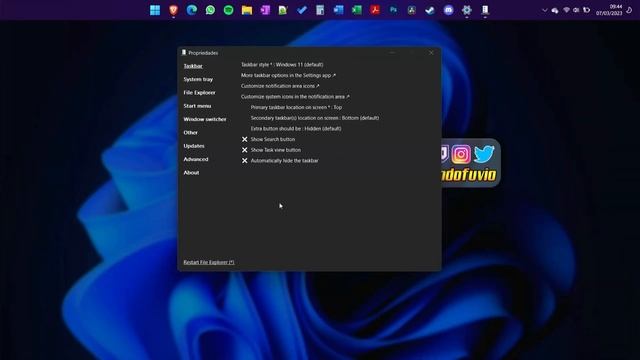
Task: Switch to the System tray section
Action: click(198, 79)
